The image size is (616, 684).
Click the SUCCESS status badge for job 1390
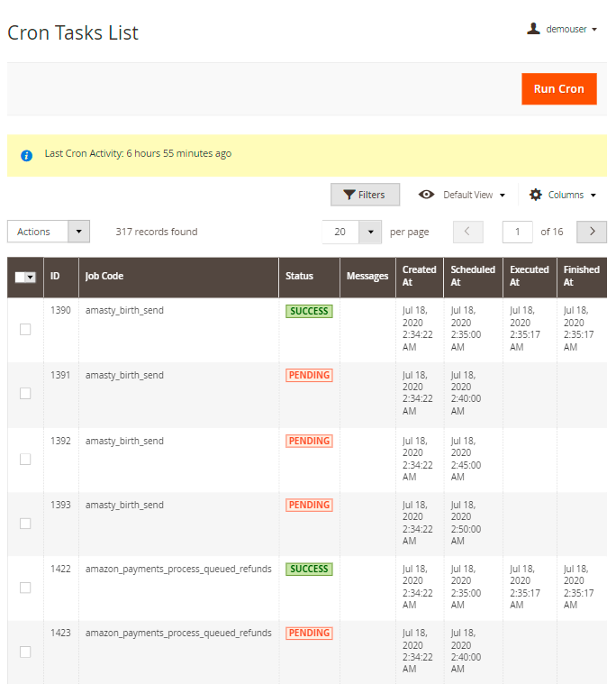309,311
